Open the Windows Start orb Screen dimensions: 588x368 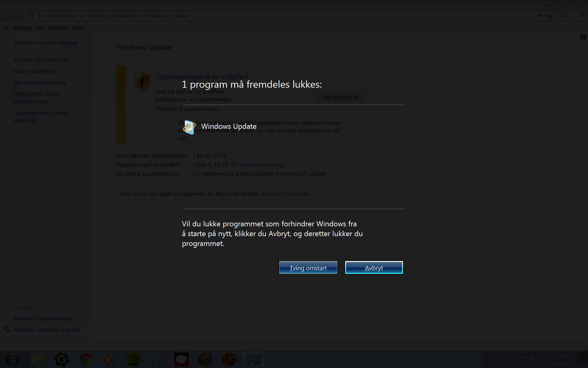pos(12,360)
